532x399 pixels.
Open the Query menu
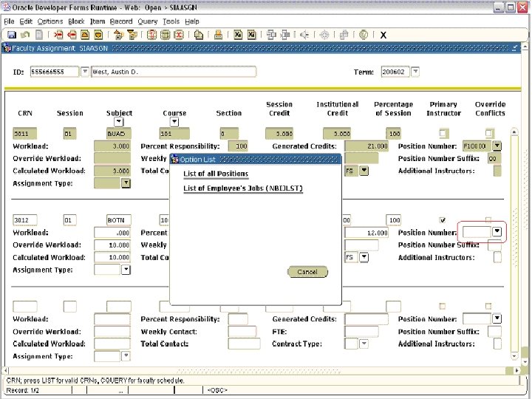point(146,21)
